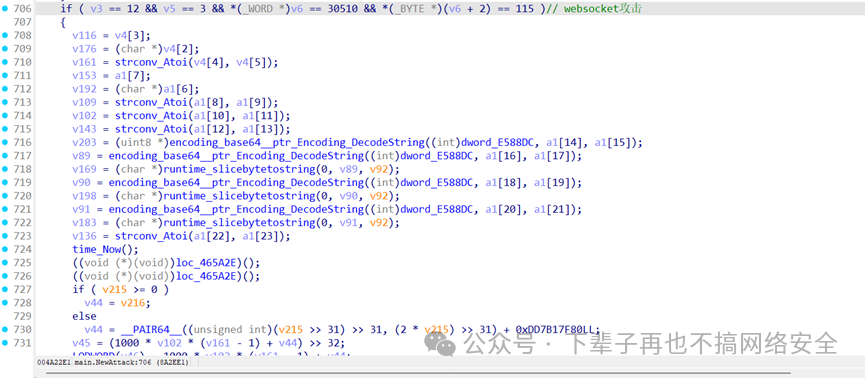The height and width of the screenshot is (378, 865).
Task: Click the 'else' keyword on line 729
Action: pyautogui.click(x=84, y=316)
